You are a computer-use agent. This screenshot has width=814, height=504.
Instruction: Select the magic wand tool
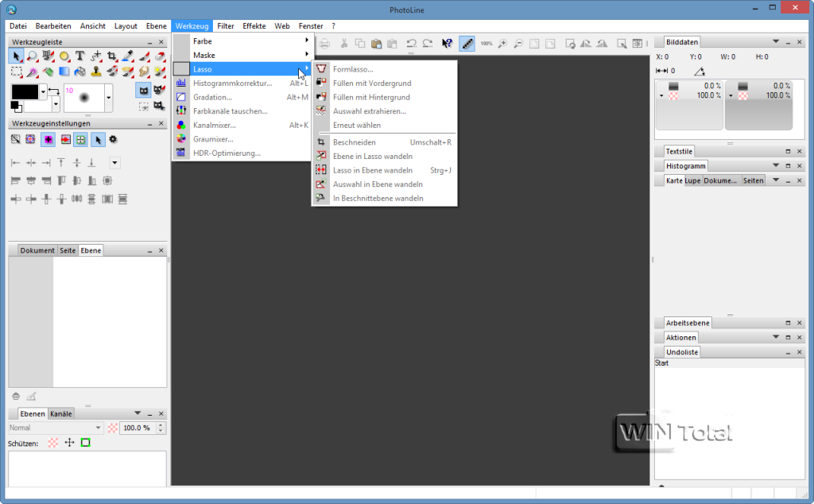[32, 72]
